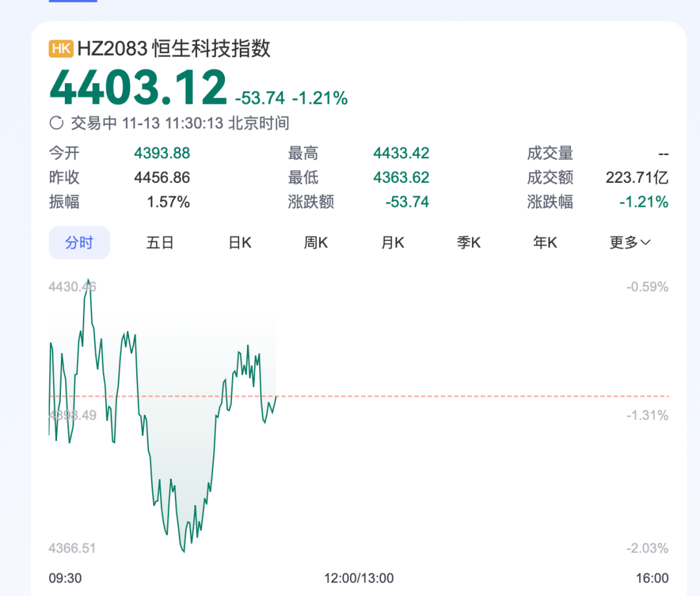Click the open value 4393.88
The height and width of the screenshot is (596, 700).
(x=162, y=153)
